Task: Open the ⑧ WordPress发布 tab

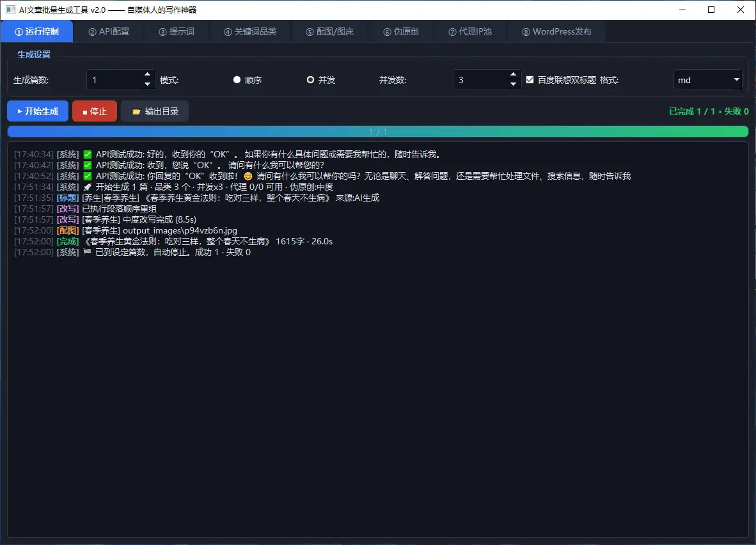Action: point(557,31)
